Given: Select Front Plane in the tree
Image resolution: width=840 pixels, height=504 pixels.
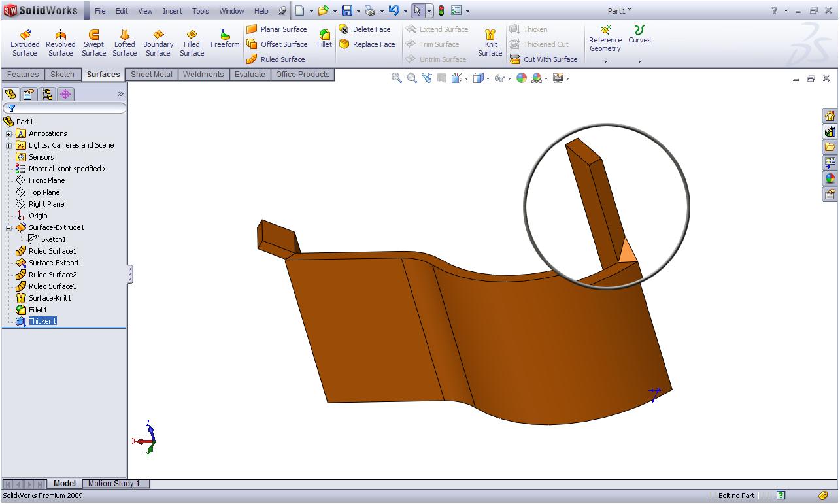Looking at the screenshot, I should [x=46, y=180].
